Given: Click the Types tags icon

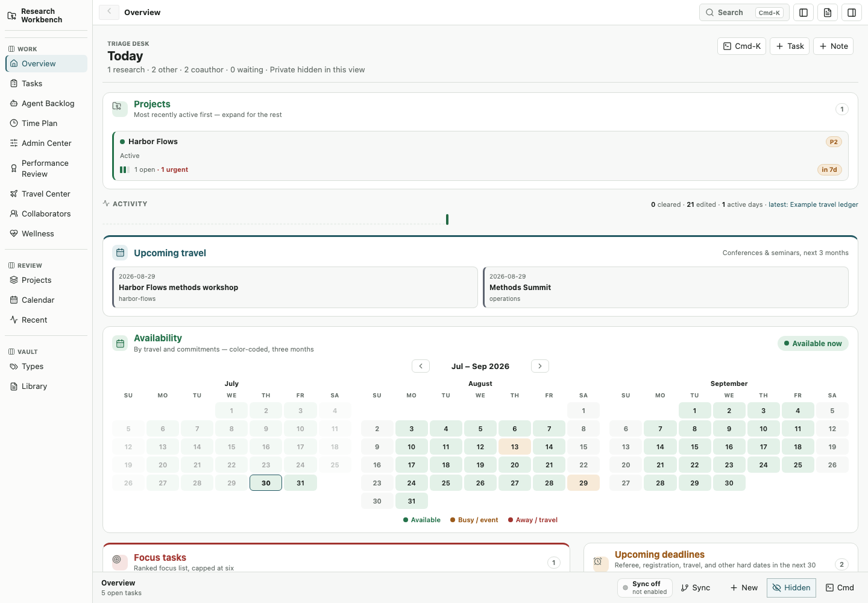Looking at the screenshot, I should [14, 366].
